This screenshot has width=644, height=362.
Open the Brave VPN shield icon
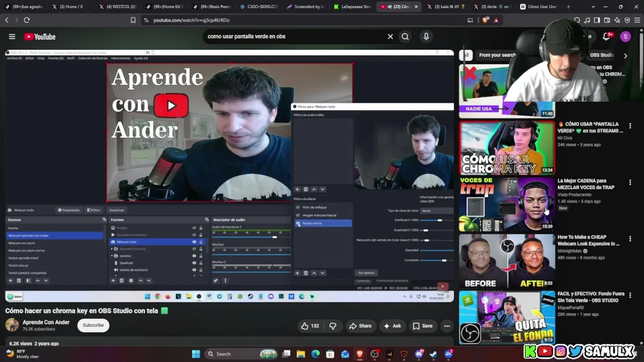627,20
